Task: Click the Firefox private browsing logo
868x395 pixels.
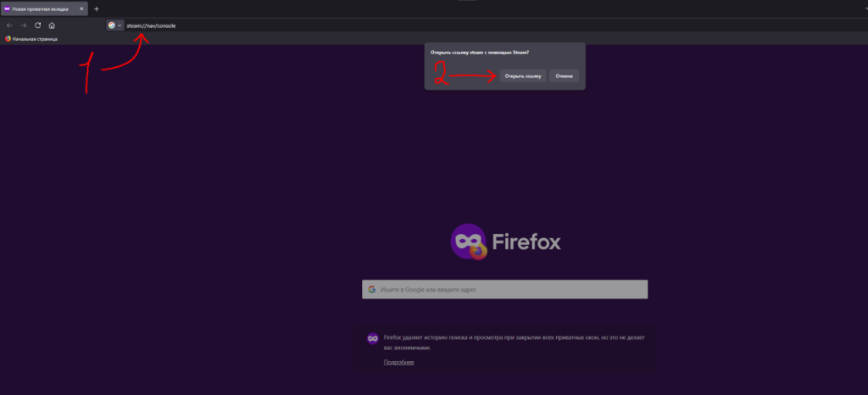Action: click(469, 242)
